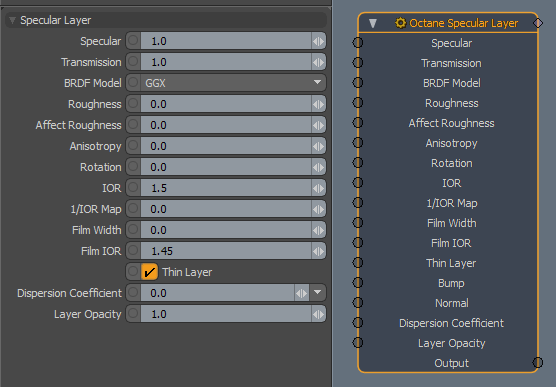The image size is (556, 387).
Task: Click the Dispersion Coefficient input socket on node
Action: [x=358, y=322]
